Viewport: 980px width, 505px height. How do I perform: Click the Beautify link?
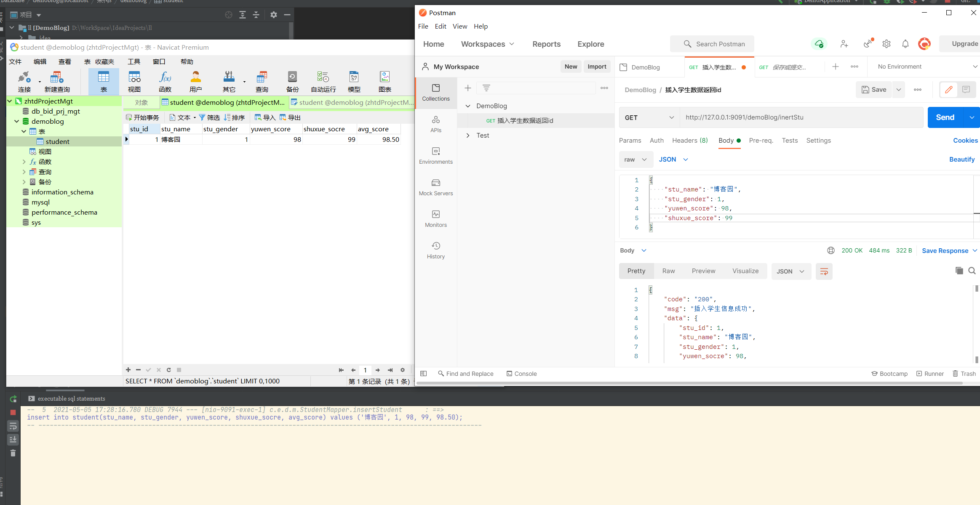(962, 159)
